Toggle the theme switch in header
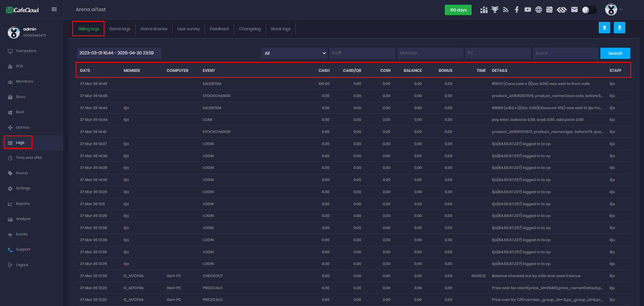This screenshot has height=306, width=644. pos(589,10)
